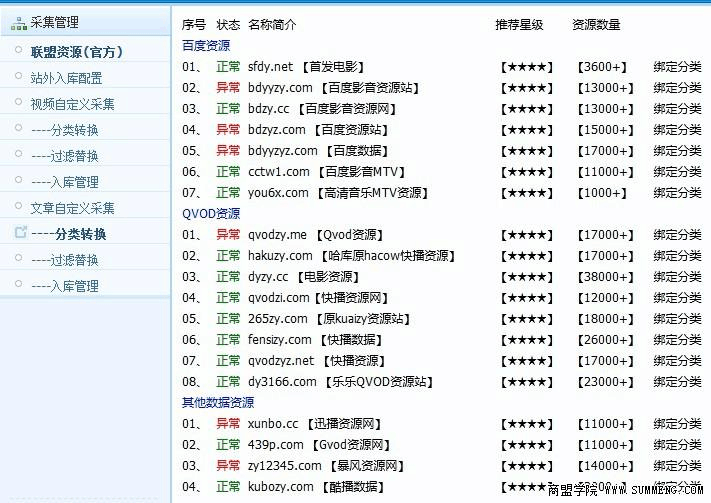Screen dimensions: 711x503
Task: Select 视频自定义采集 in the sidebar
Action: 72,104
